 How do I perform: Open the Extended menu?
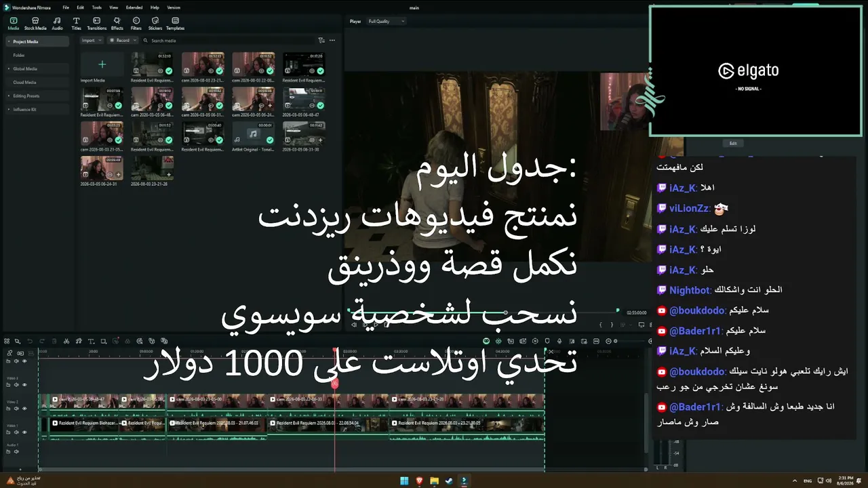pos(134,7)
